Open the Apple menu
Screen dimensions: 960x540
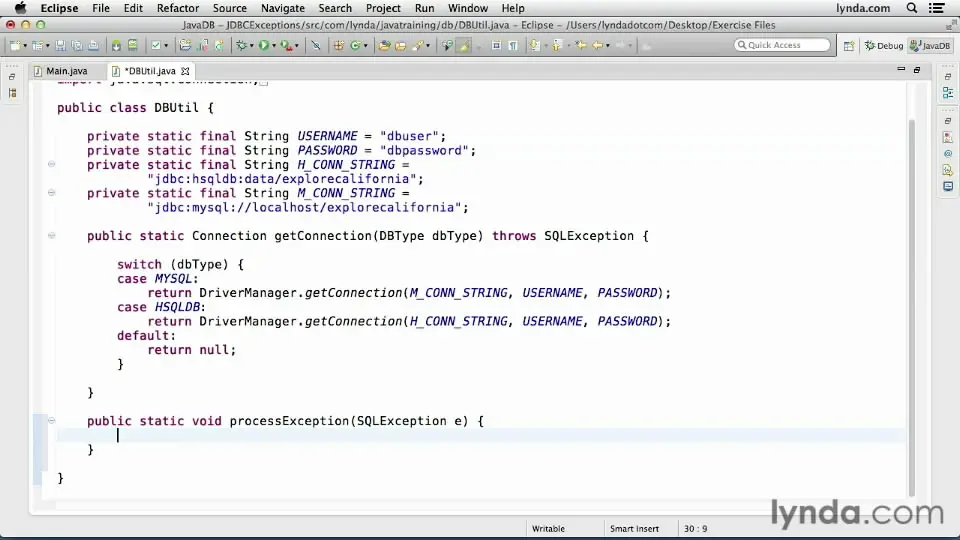[x=20, y=8]
